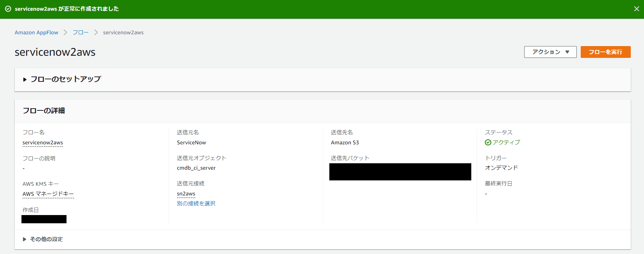Click the 作成日 label
The width and height of the screenshot is (644, 254).
[x=31, y=210]
